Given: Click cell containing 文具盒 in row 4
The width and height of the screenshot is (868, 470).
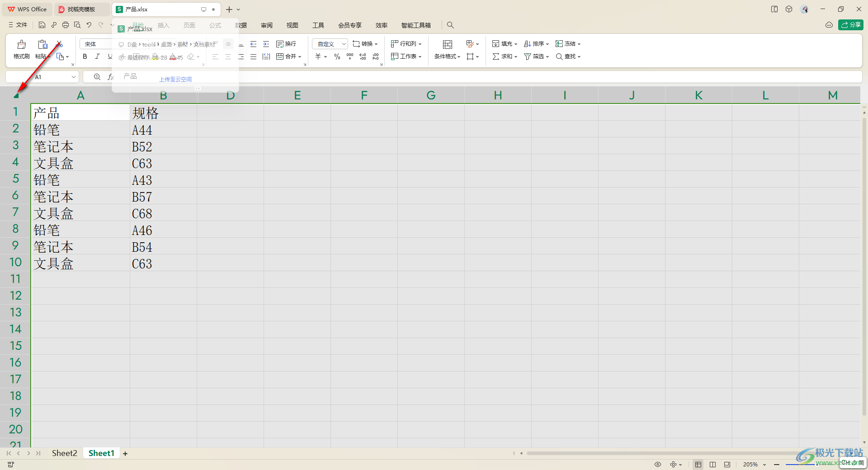Looking at the screenshot, I should (80, 163).
